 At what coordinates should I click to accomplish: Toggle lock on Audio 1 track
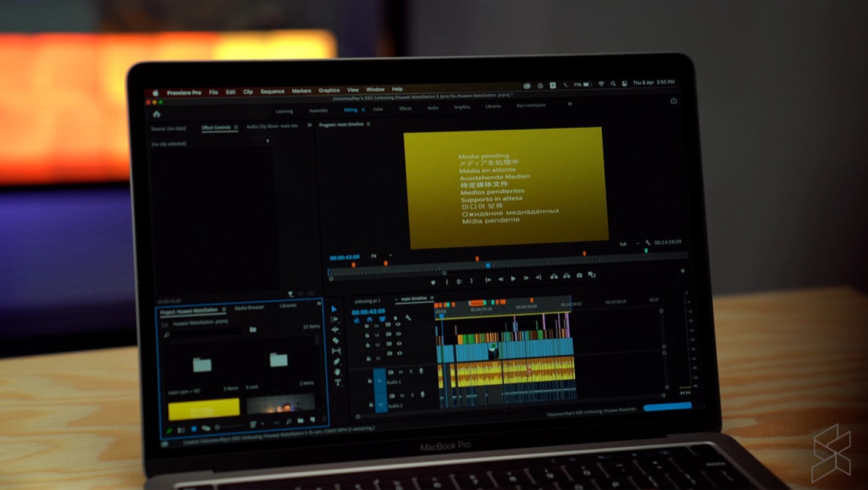coord(370,381)
